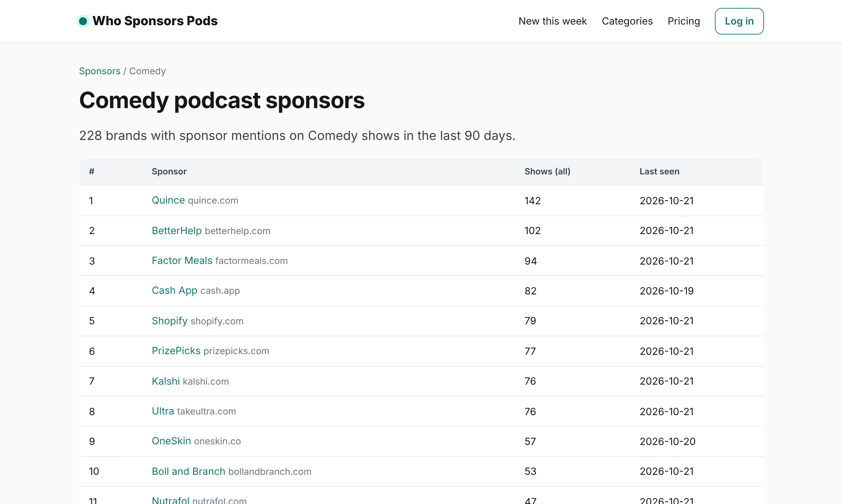Click kalshi.com domain text
This screenshot has width=843, height=504.
(206, 381)
